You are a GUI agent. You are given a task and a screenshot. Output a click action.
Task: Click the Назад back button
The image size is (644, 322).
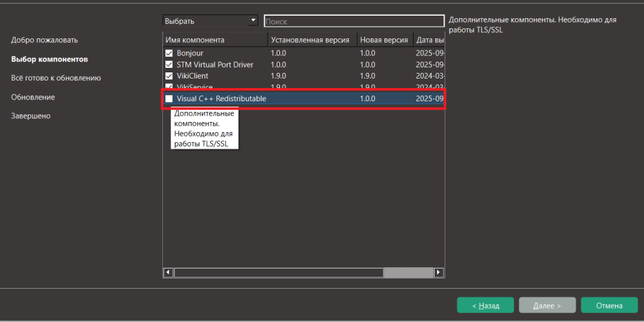(485, 306)
